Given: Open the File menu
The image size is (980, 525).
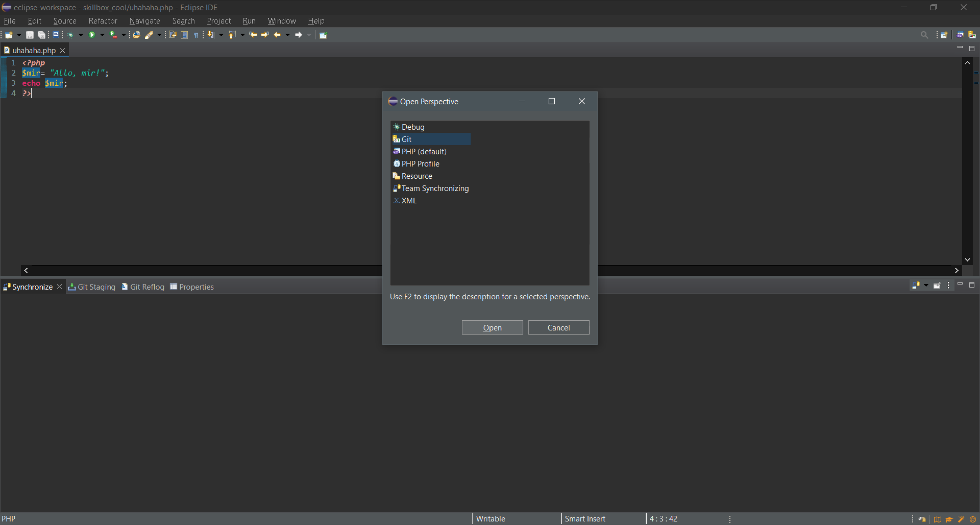Looking at the screenshot, I should coord(10,21).
